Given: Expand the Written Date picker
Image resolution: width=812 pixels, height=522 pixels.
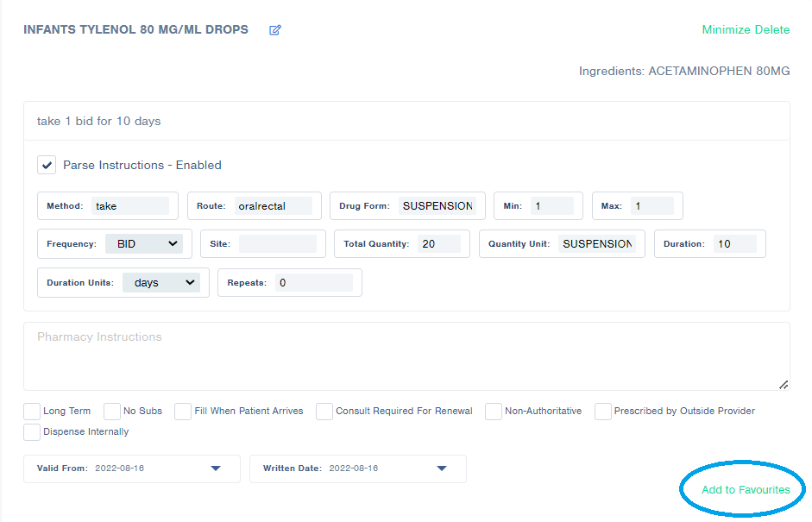Looking at the screenshot, I should click(x=442, y=469).
